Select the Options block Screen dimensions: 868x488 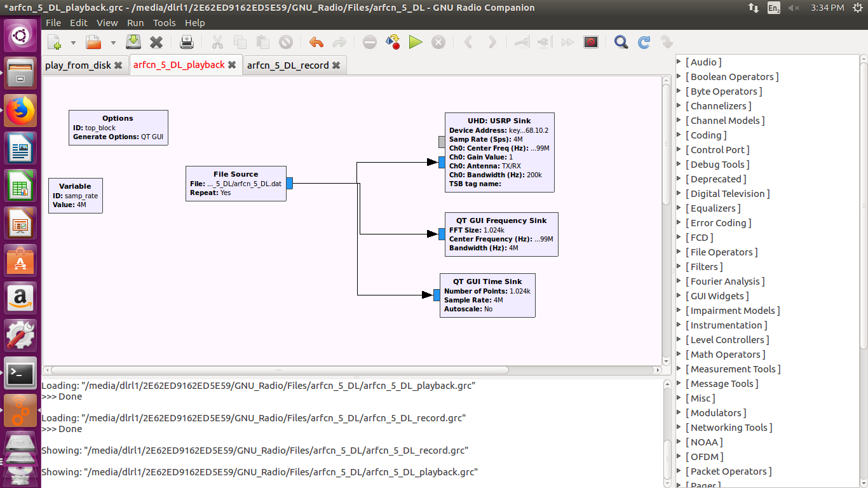(x=118, y=128)
